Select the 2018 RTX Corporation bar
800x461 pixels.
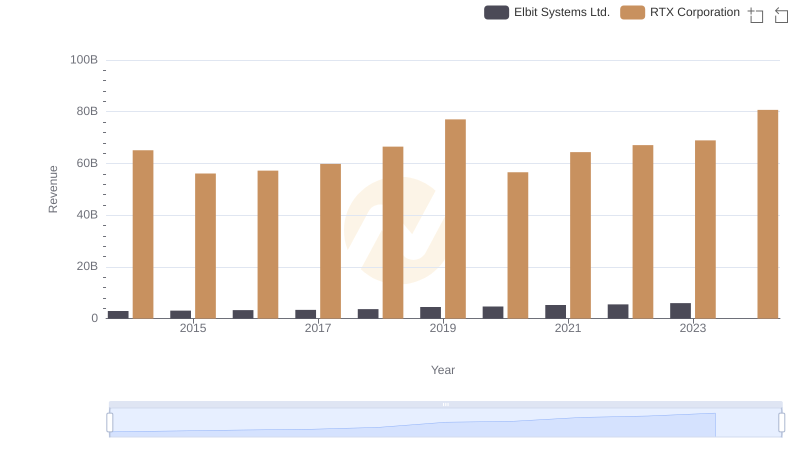click(393, 233)
